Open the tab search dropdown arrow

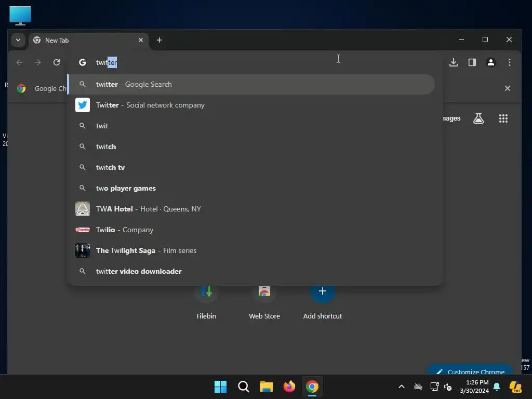pyautogui.click(x=18, y=40)
